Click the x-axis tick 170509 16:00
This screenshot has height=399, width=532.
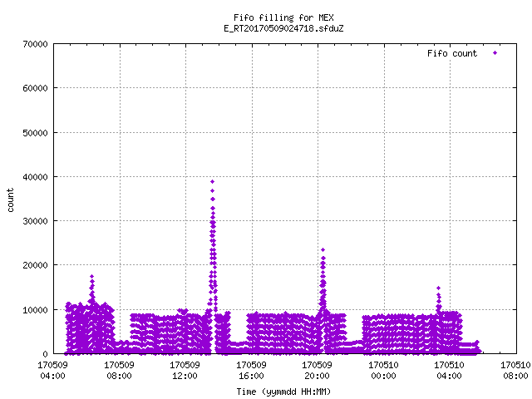pos(251,371)
